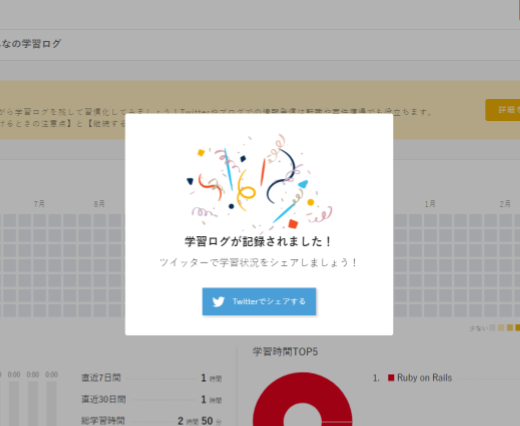
Task: Click the Twitter bird icon in share button
Action: [x=219, y=302]
